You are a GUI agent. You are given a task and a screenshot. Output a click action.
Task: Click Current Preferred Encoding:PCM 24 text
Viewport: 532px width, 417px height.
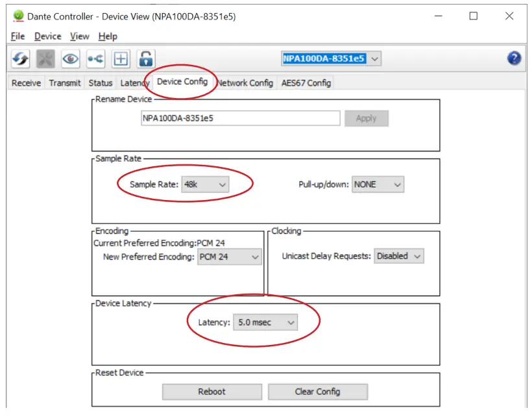point(159,243)
